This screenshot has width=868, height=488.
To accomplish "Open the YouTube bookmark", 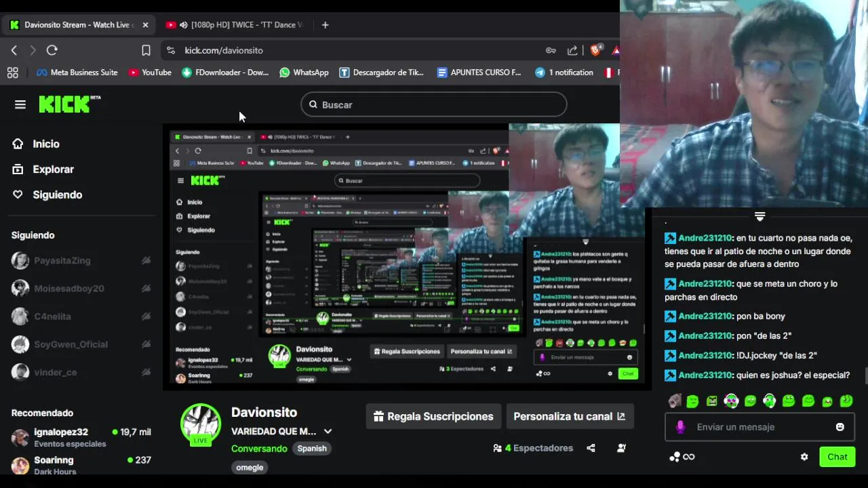I will tap(150, 73).
